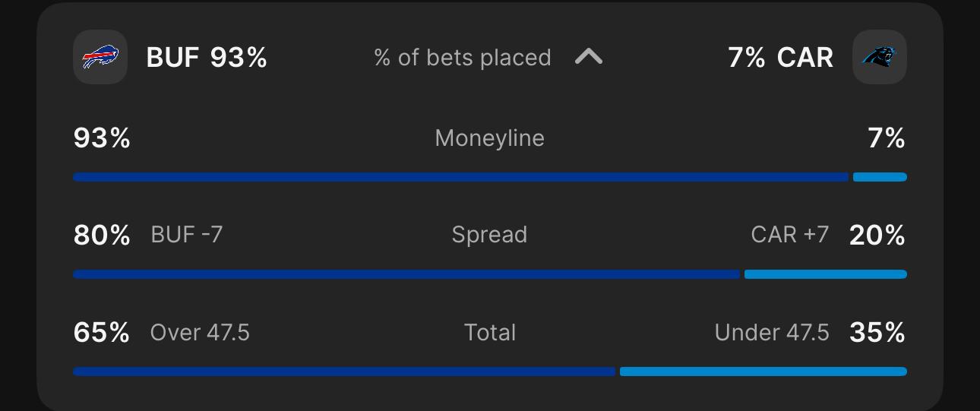
Task: Click the "% of bets placed" label
Action: (x=463, y=58)
